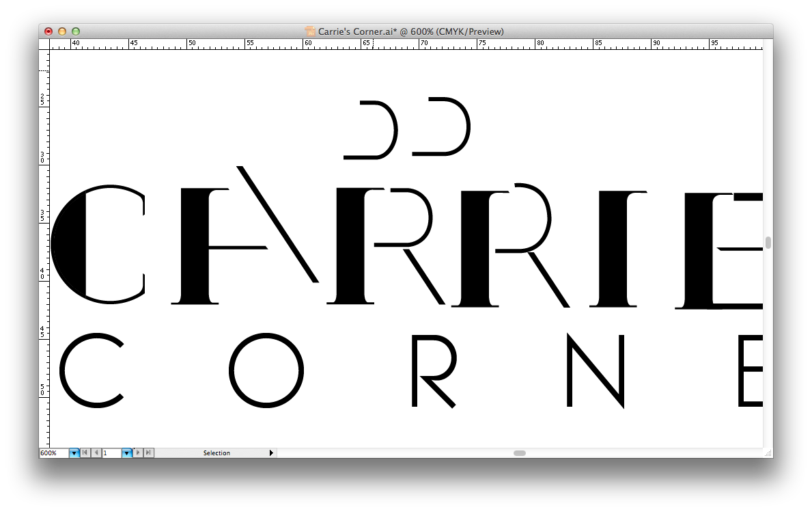Click the zoom dropdown's blue arrow icon

[x=74, y=453]
